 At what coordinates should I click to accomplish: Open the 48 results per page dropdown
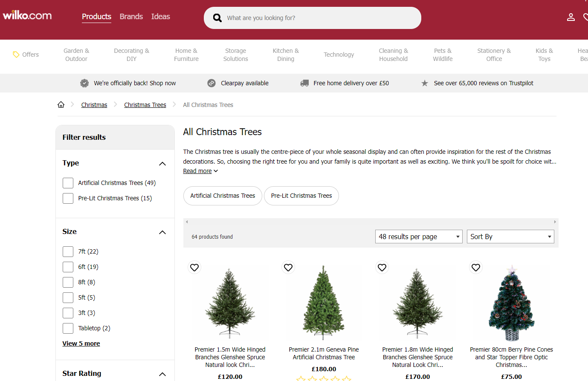(419, 237)
